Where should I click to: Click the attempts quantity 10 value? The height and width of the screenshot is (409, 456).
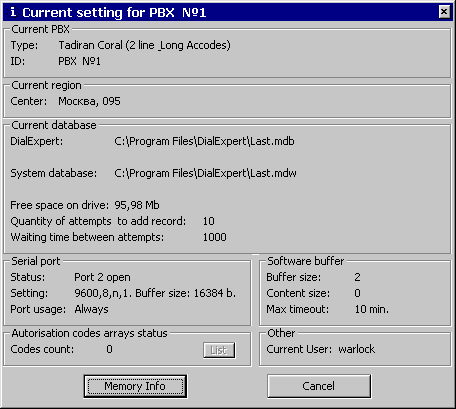[209, 221]
